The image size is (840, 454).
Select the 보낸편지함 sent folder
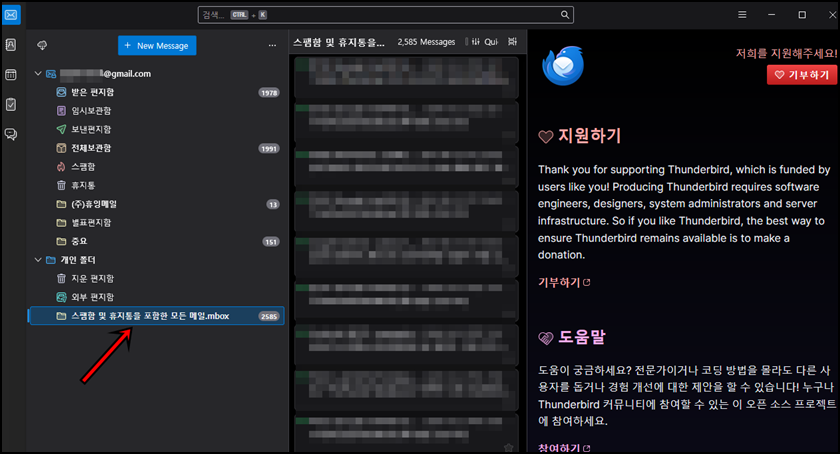pos(156,129)
